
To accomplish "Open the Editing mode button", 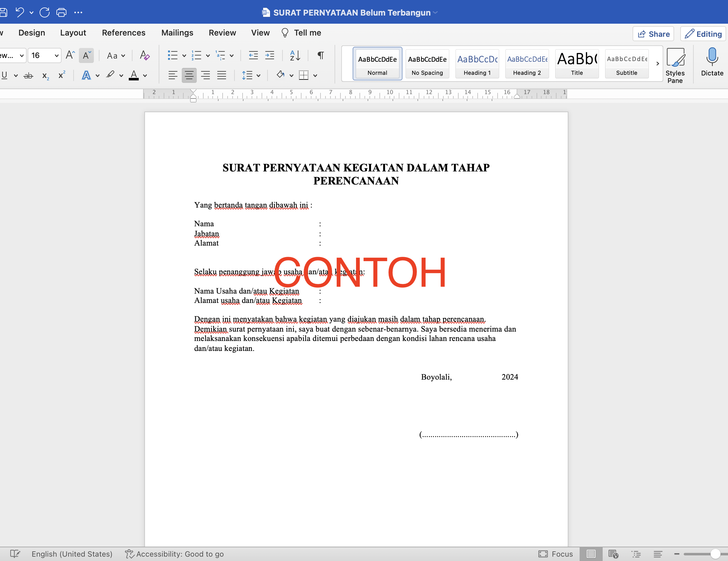I will [x=703, y=34].
